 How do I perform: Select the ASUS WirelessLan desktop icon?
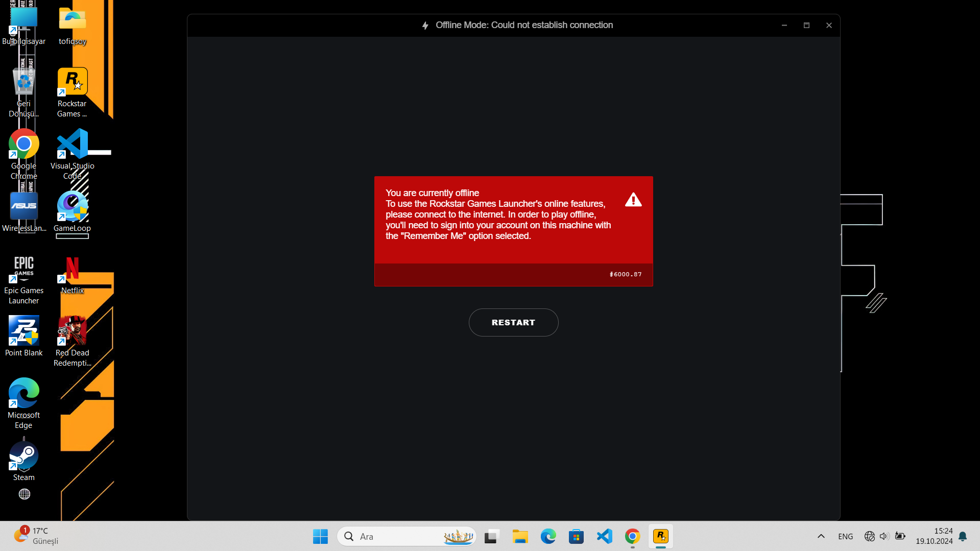pyautogui.click(x=23, y=212)
